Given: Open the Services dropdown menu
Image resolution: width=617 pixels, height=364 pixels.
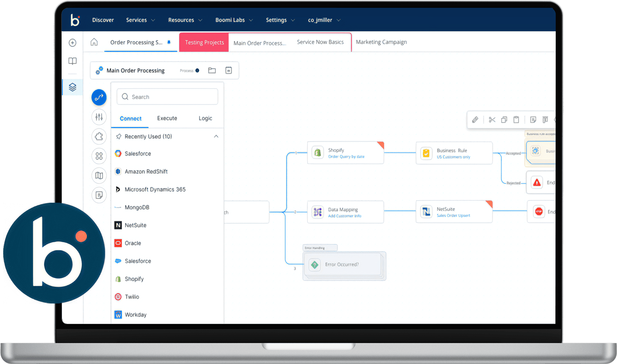Looking at the screenshot, I should click(140, 20).
